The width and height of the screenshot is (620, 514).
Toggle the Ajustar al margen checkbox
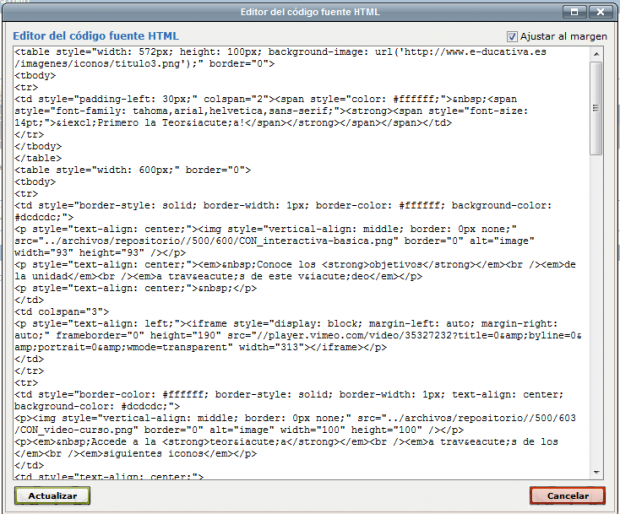512,37
